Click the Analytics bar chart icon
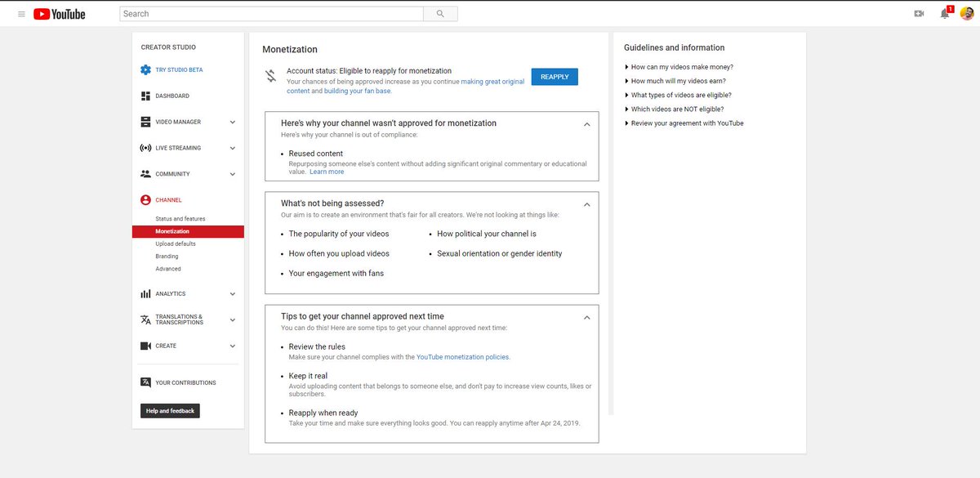Image resolution: width=980 pixels, height=478 pixels. pos(145,294)
